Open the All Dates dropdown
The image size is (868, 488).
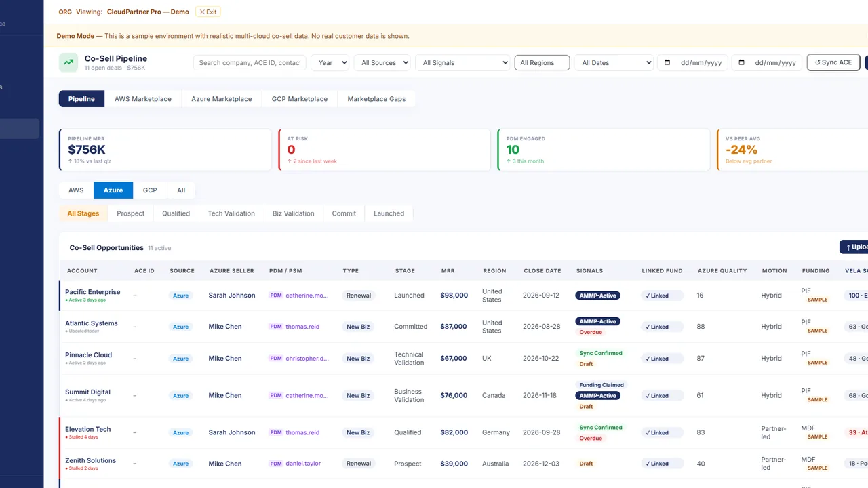point(614,62)
